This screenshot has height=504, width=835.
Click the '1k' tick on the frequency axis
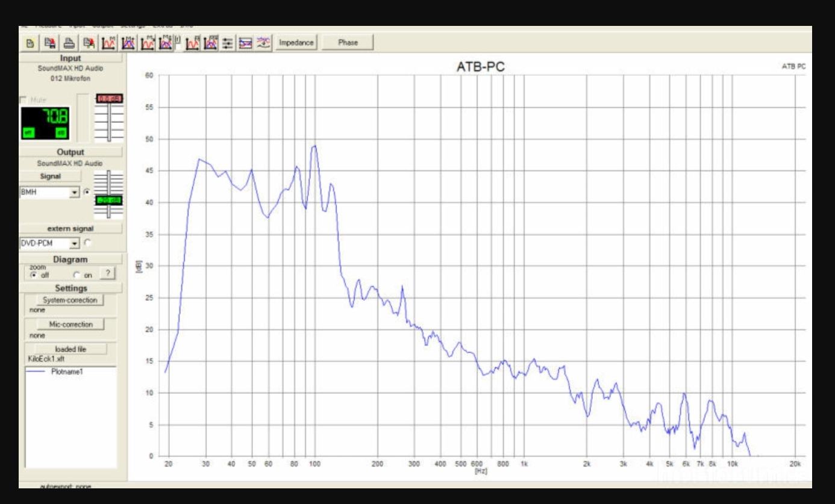[524, 464]
